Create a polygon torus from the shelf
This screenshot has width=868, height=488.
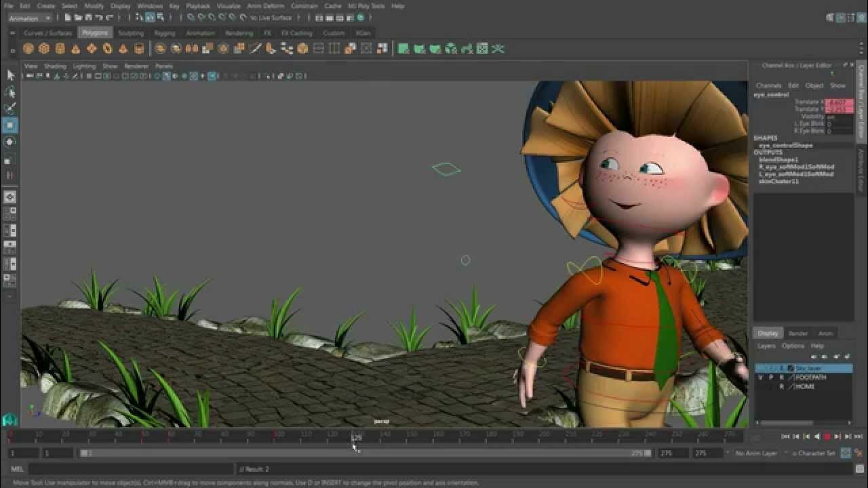pyautogui.click(x=107, y=49)
